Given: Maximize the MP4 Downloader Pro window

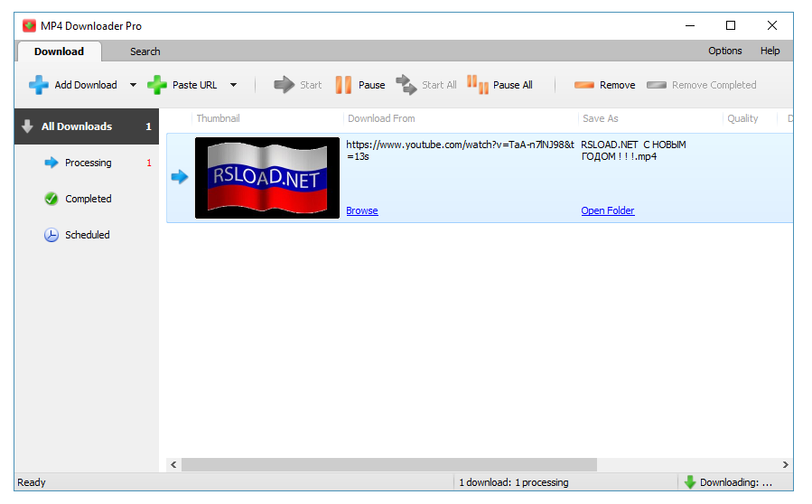Looking at the screenshot, I should [x=731, y=25].
